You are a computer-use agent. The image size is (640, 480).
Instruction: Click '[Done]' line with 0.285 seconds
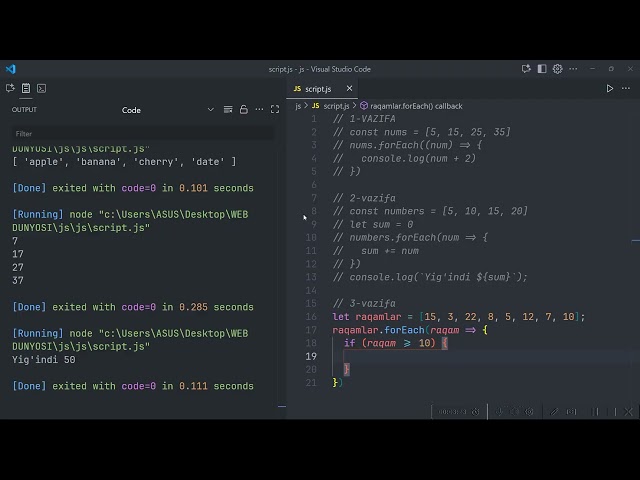coord(133,307)
